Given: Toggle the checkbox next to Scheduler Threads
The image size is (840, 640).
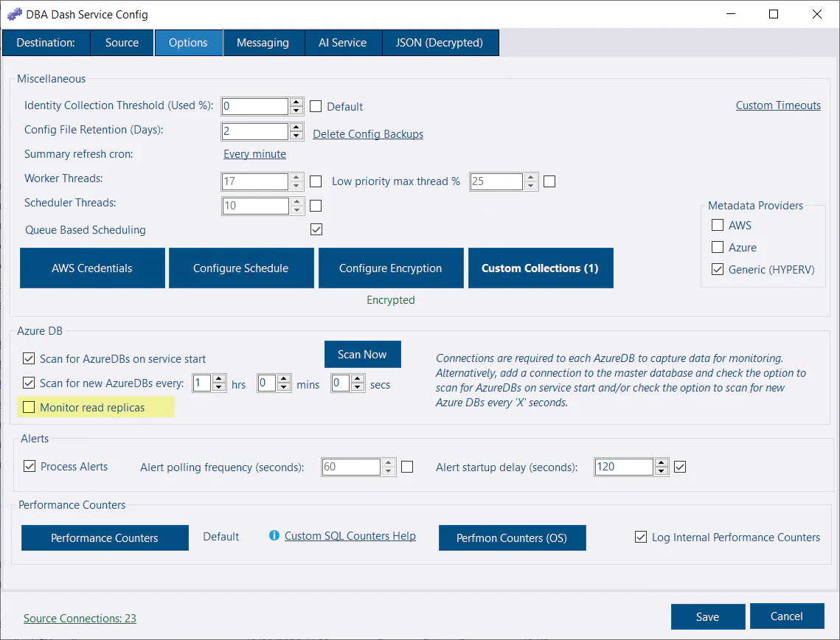Looking at the screenshot, I should click(316, 206).
